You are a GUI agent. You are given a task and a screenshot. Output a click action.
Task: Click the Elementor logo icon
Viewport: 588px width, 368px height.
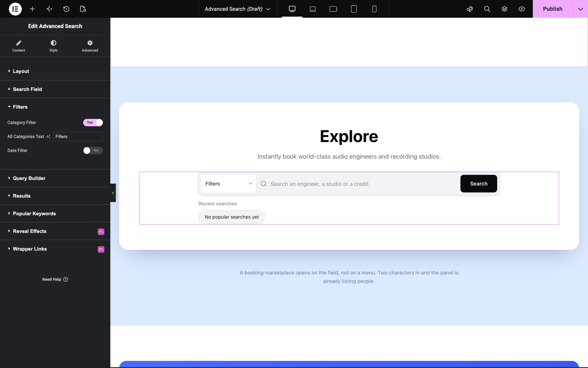coord(15,9)
